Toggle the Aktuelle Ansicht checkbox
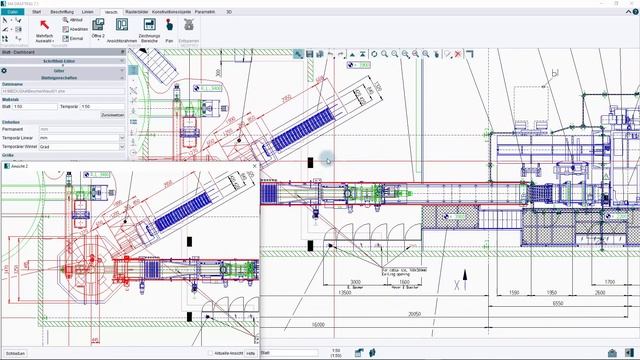This screenshot has height=360, width=640. pyautogui.click(x=211, y=353)
